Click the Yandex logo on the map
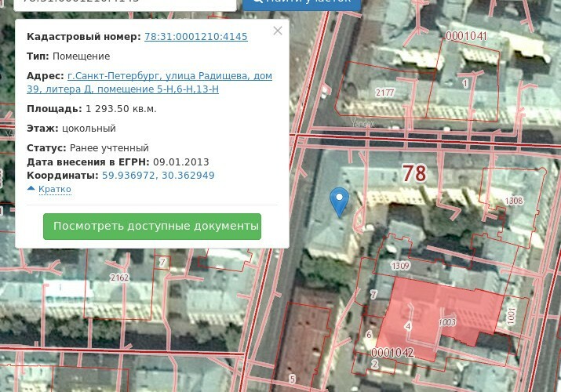561x392 pixels. point(362,123)
